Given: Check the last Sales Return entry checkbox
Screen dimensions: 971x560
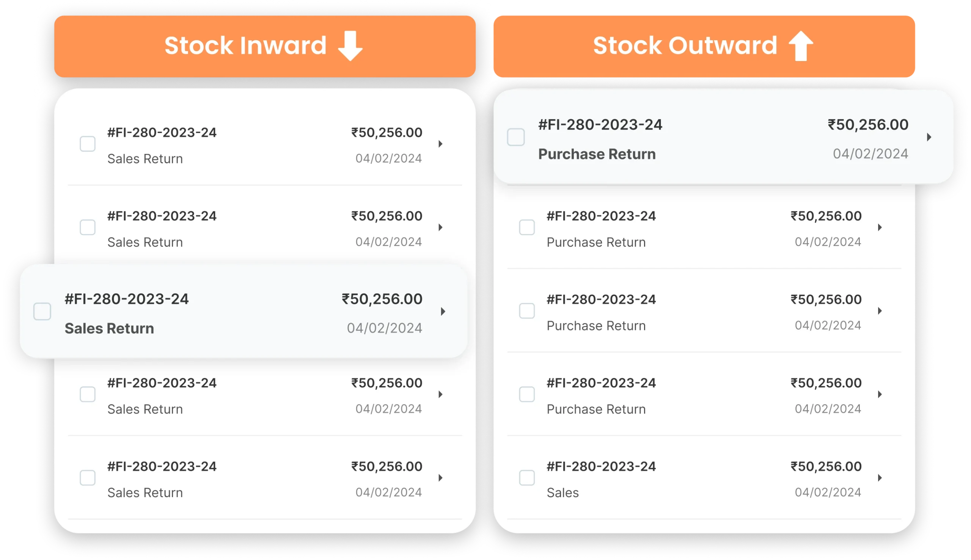Looking at the screenshot, I should [87, 477].
